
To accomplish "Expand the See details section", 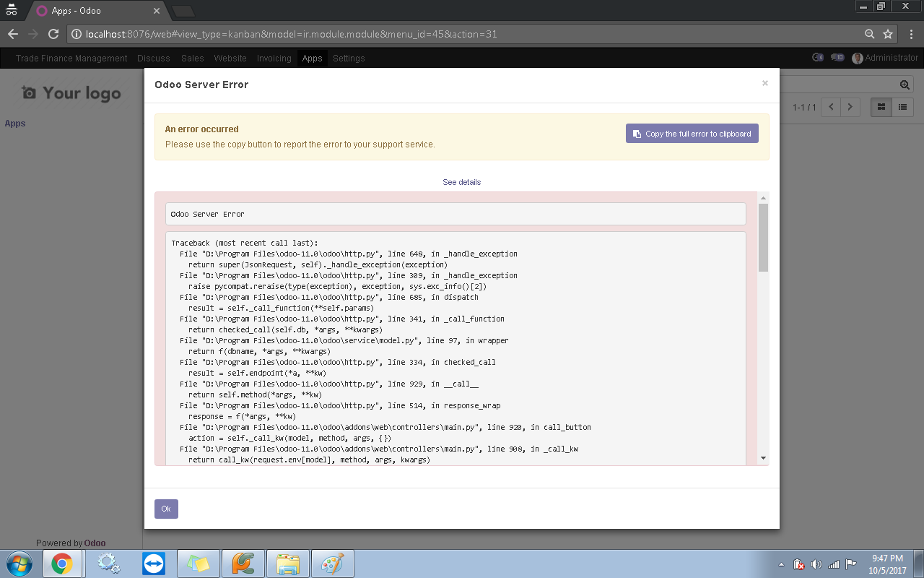I will (x=461, y=182).
